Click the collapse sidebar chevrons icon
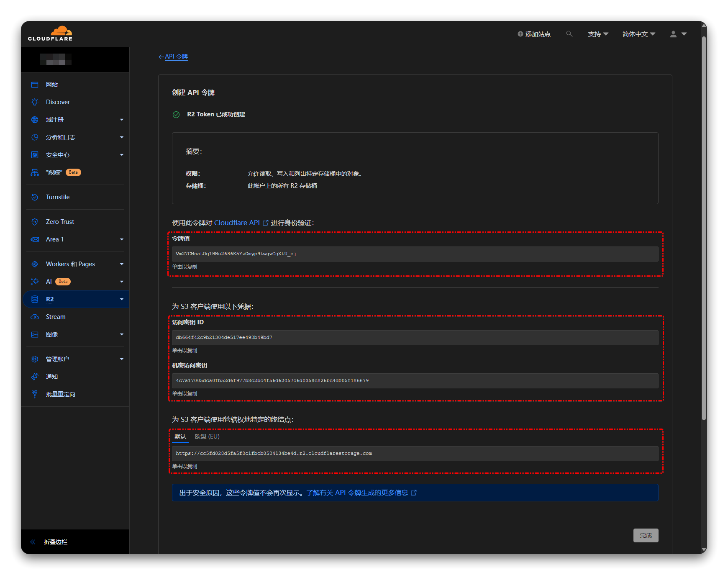728x575 pixels. tap(33, 542)
